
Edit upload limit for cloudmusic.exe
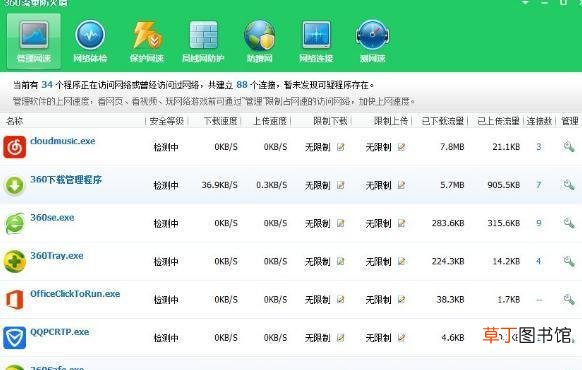401,147
